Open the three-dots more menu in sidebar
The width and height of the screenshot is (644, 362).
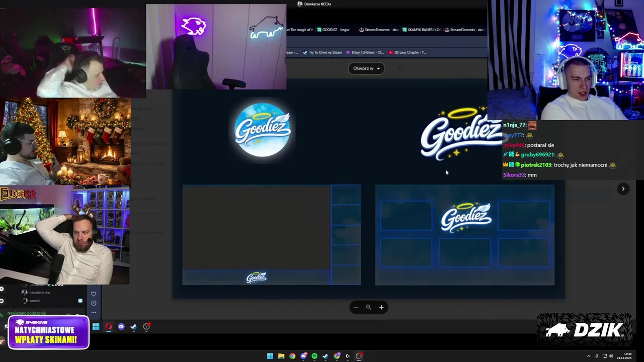coord(94,312)
